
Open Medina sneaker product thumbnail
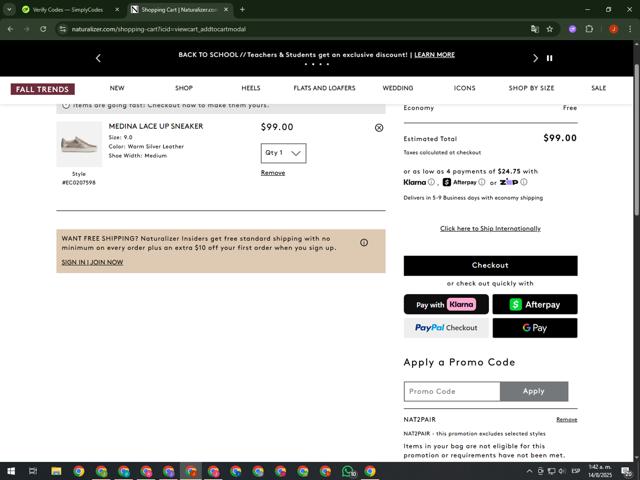point(79,144)
